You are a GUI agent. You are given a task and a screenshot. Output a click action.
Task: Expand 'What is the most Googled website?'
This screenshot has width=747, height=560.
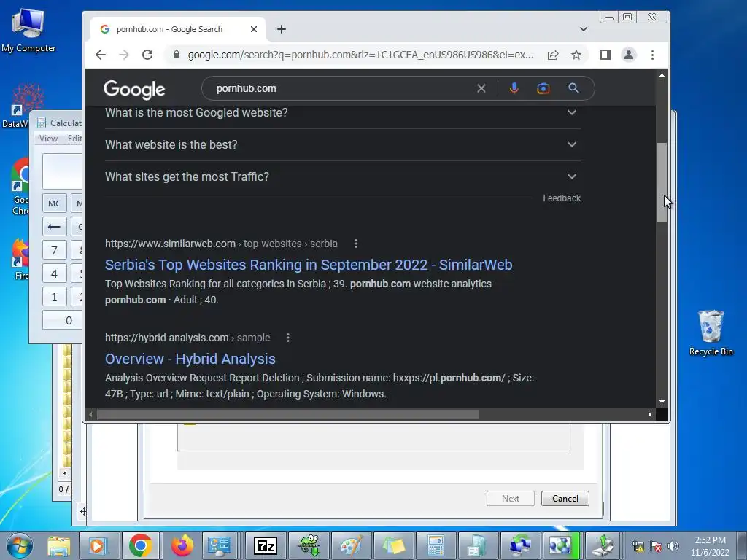point(343,113)
